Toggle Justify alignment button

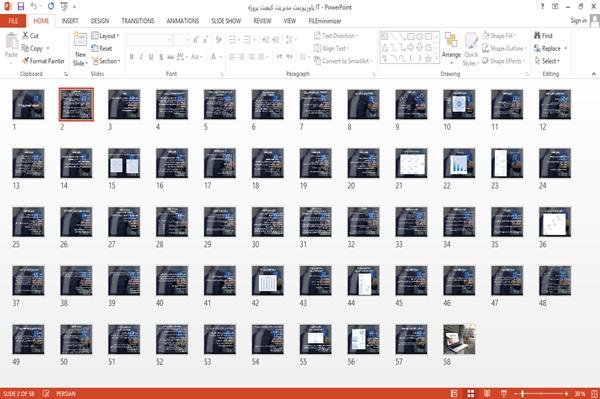pos(261,57)
